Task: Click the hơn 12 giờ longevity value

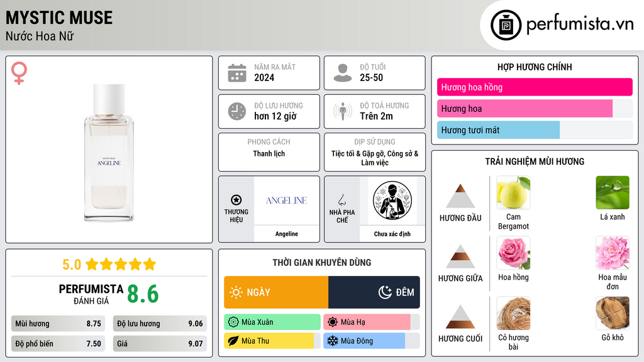Action: pyautogui.click(x=275, y=116)
